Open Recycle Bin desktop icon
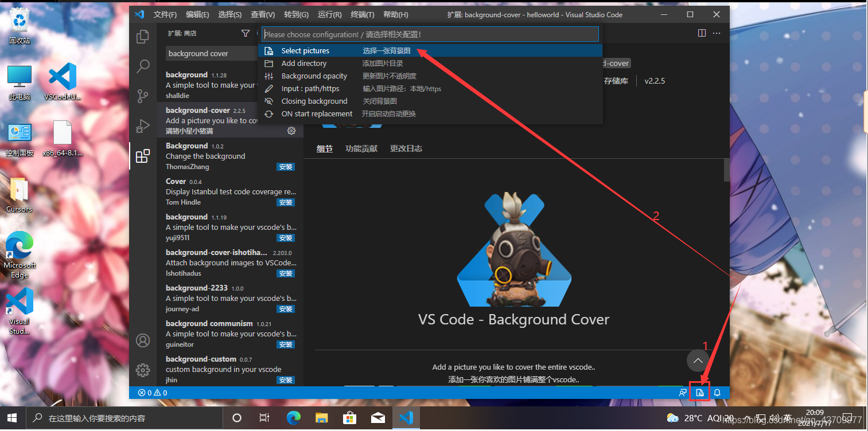The height and width of the screenshot is (431, 868). point(20,26)
